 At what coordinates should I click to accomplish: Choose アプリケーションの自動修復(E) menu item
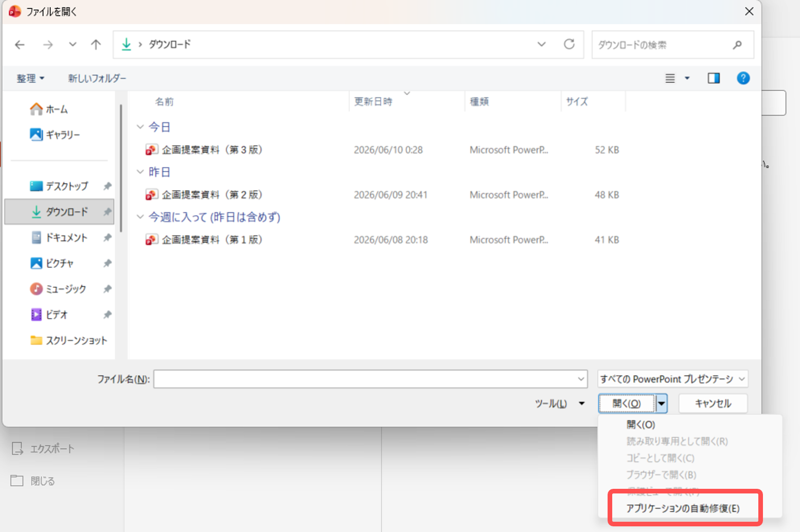tap(683, 508)
